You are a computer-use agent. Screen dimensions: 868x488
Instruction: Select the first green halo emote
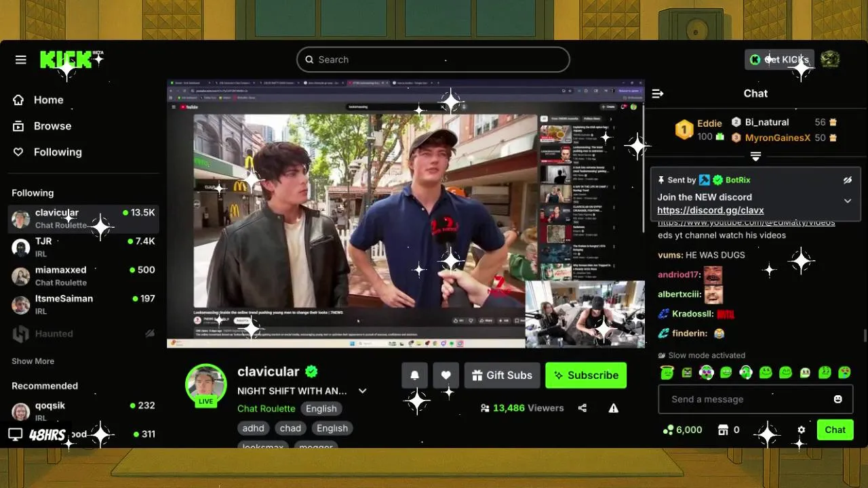click(667, 372)
